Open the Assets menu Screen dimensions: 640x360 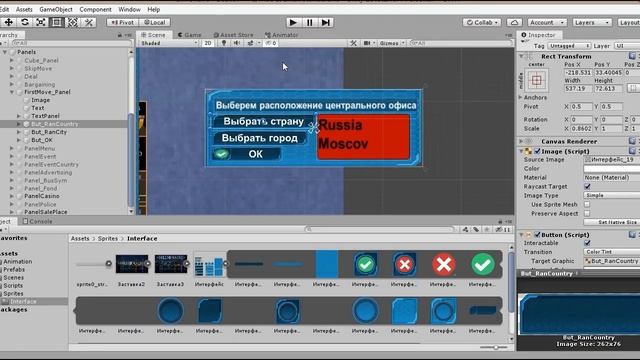pos(24,9)
